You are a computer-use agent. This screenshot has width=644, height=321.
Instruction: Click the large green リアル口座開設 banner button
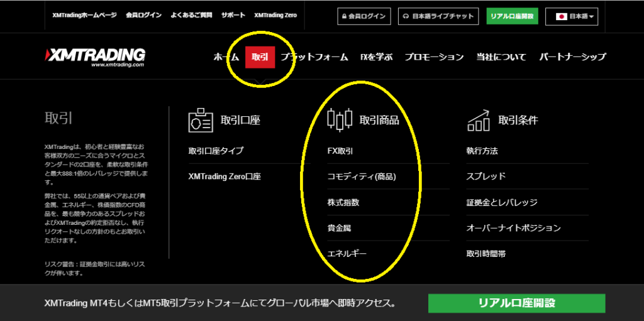516,303
